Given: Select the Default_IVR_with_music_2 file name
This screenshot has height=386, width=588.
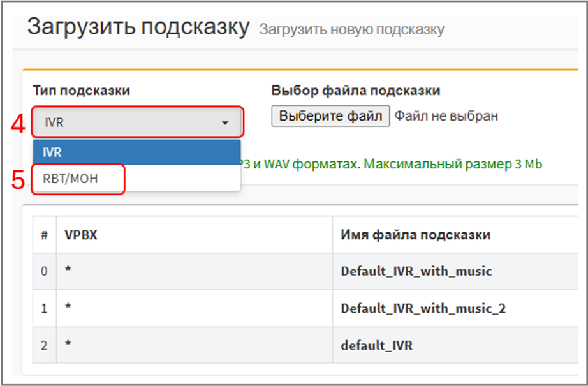Looking at the screenshot, I should 423,309.
